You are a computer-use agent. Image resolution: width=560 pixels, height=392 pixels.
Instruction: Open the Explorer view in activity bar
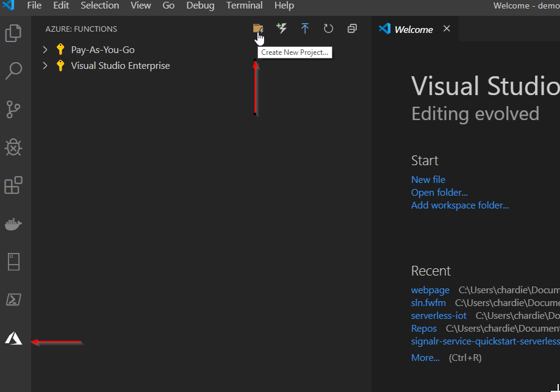point(13,33)
